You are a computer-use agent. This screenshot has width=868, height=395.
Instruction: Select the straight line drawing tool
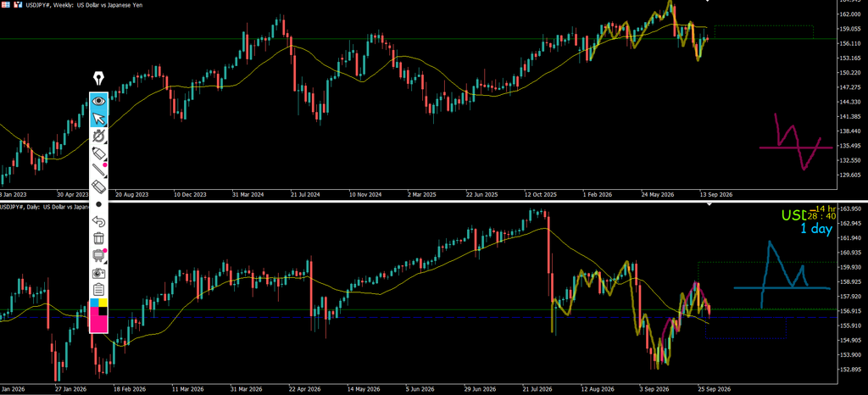98,170
